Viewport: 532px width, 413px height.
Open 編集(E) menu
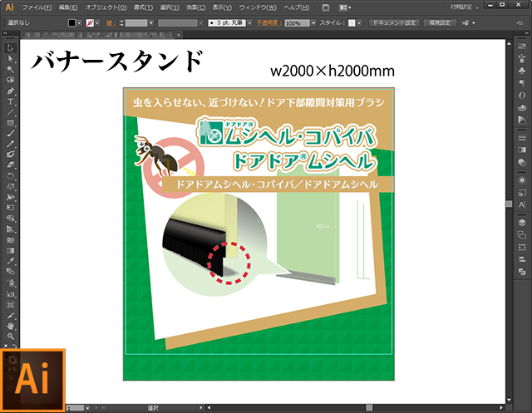click(68, 7)
